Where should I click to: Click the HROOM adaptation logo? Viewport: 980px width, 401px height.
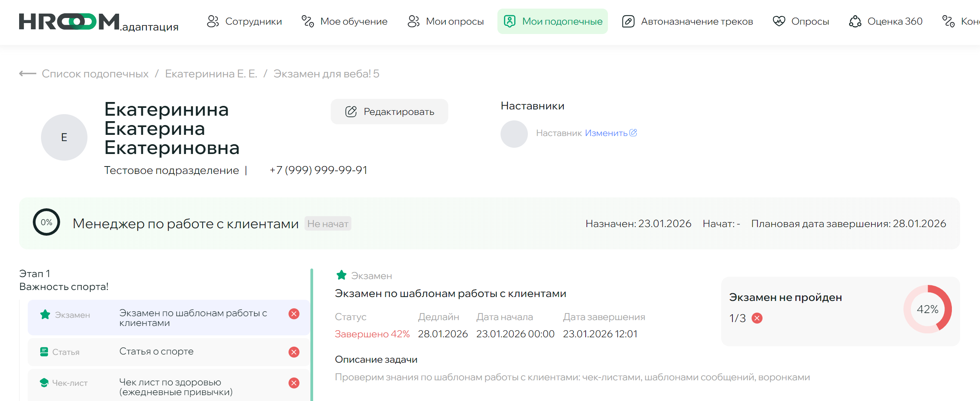[x=98, y=22]
